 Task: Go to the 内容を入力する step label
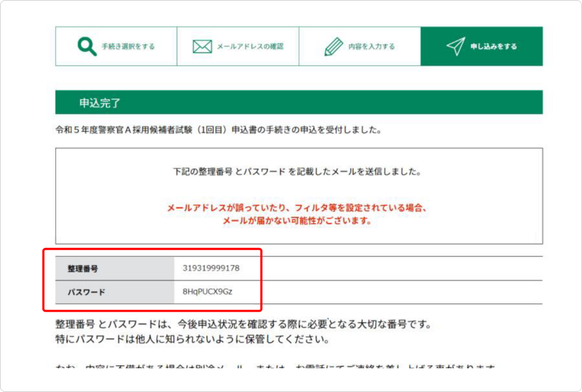[371, 47]
